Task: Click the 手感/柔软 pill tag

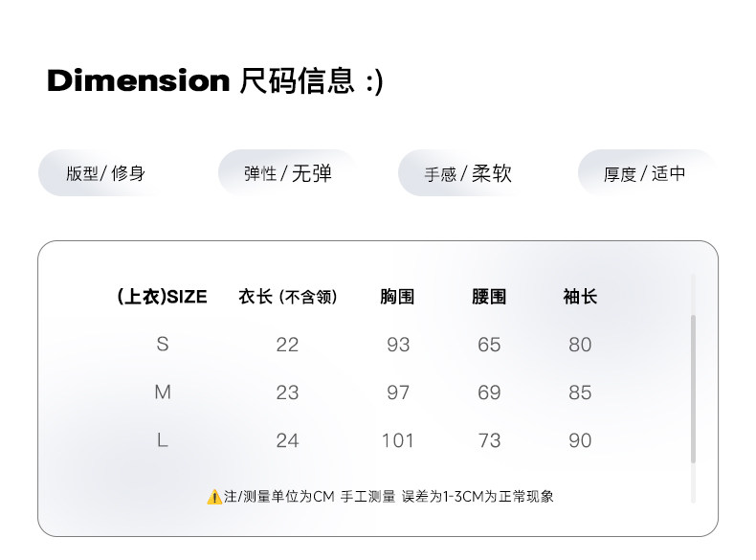Action: tap(468, 173)
